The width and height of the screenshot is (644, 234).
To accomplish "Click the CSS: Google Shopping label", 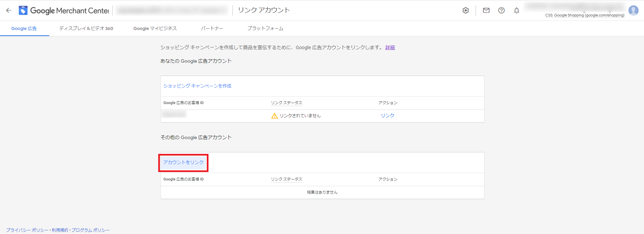I will click(585, 15).
